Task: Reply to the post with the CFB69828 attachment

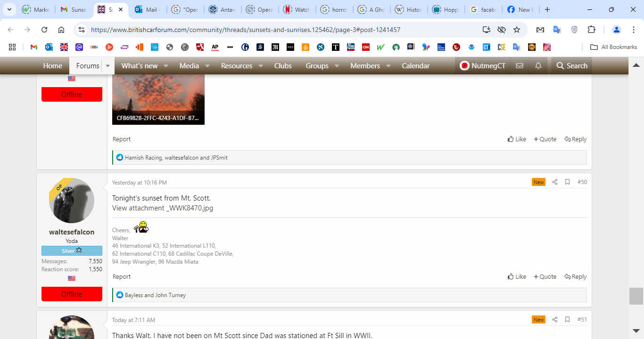Action: 576,139
